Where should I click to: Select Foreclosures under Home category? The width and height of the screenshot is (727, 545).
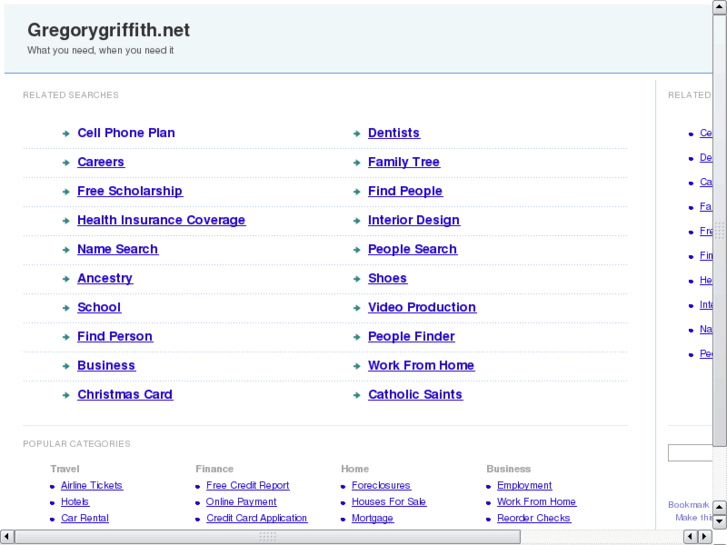click(x=381, y=485)
